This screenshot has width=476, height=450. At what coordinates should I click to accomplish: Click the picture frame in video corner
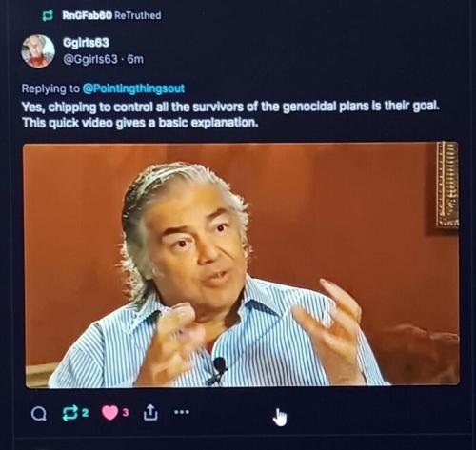pos(446,185)
